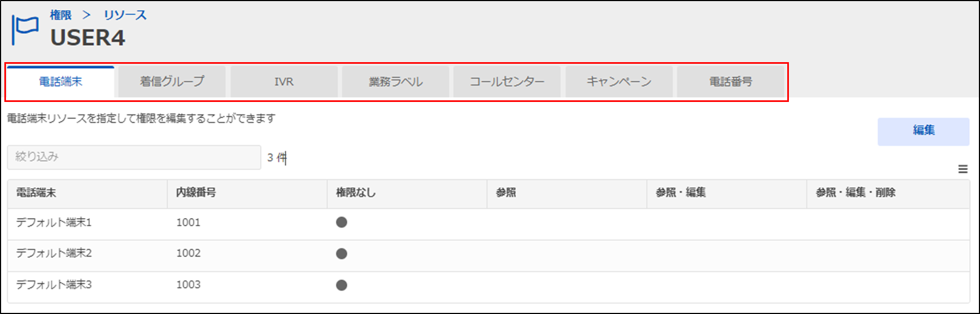Follow the リソース breadcrumb link
The width and height of the screenshot is (980, 314).
[x=125, y=15]
